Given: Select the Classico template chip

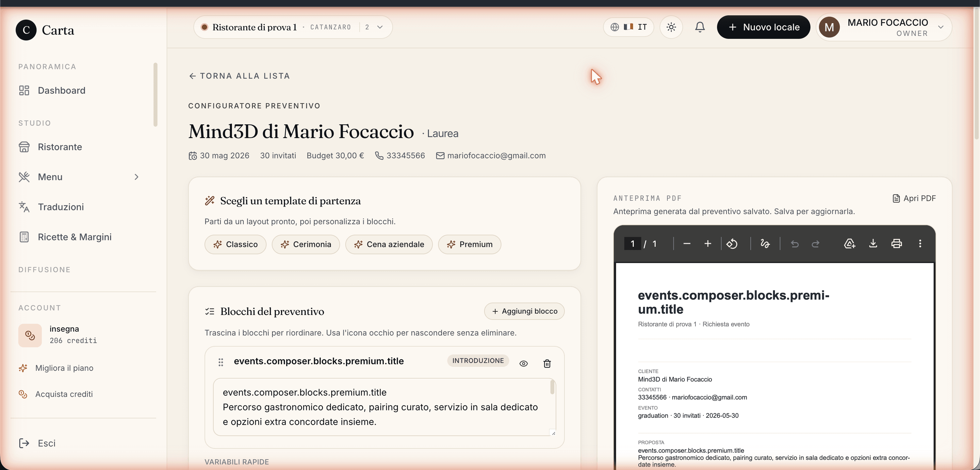Looking at the screenshot, I should (236, 244).
